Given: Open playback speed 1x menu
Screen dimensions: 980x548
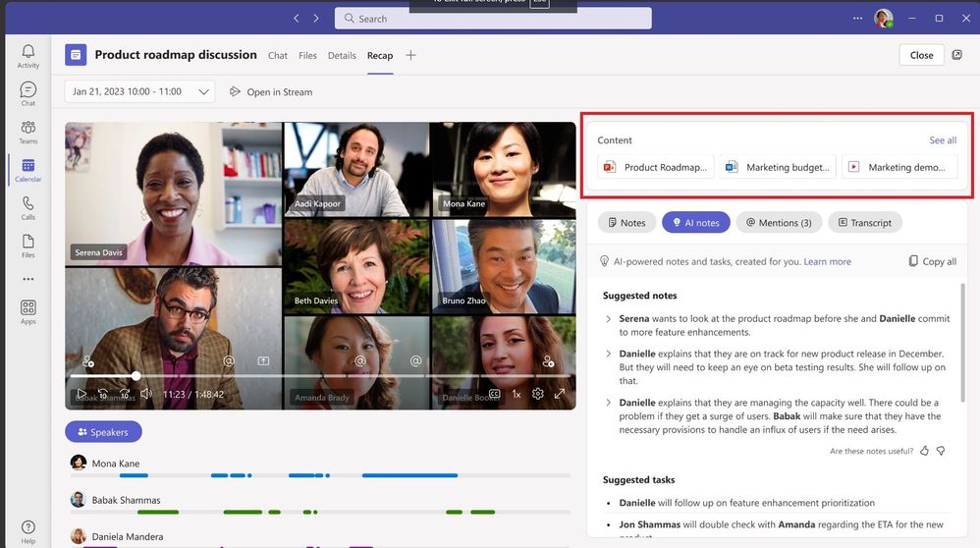Looking at the screenshot, I should [x=517, y=394].
